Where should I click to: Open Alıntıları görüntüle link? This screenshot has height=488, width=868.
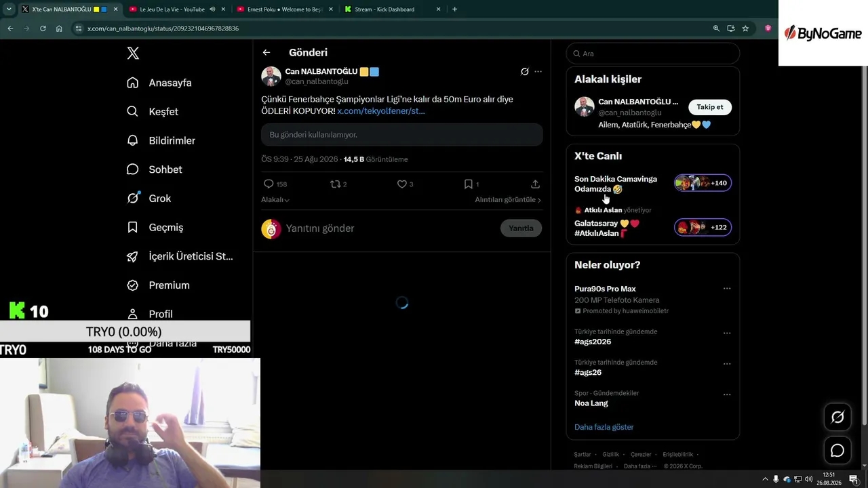click(508, 200)
